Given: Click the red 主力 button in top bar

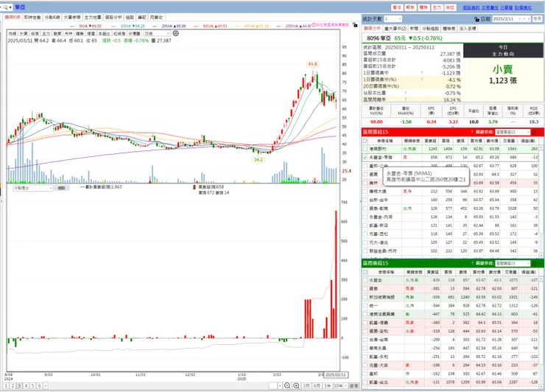Looking at the screenshot, I should (437, 7).
